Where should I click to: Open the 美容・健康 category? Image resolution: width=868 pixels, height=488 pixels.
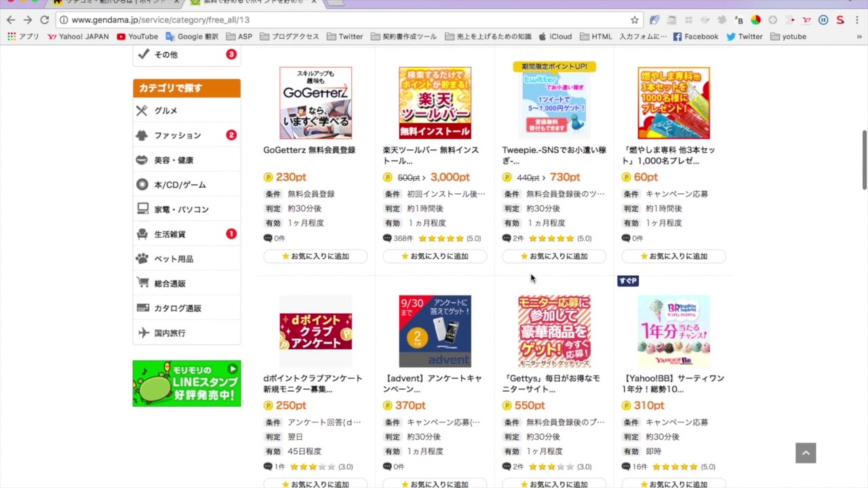click(x=186, y=160)
